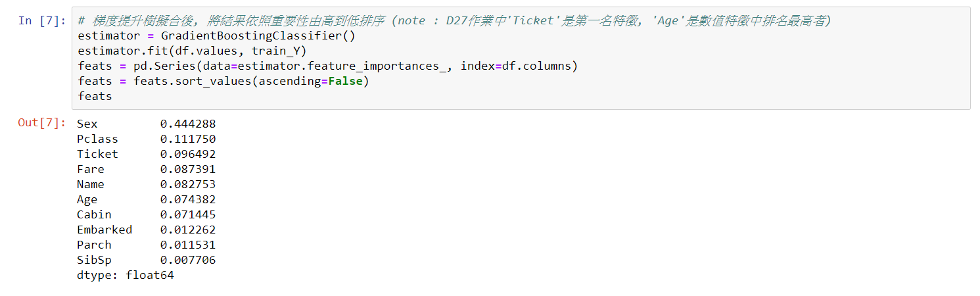The width and height of the screenshot is (980, 296).
Task: Click the SibSp value 0.007706
Action: click(x=188, y=260)
